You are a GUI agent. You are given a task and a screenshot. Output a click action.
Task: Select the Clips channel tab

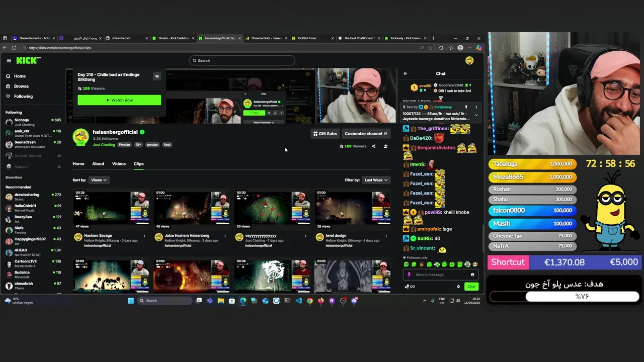click(x=138, y=164)
